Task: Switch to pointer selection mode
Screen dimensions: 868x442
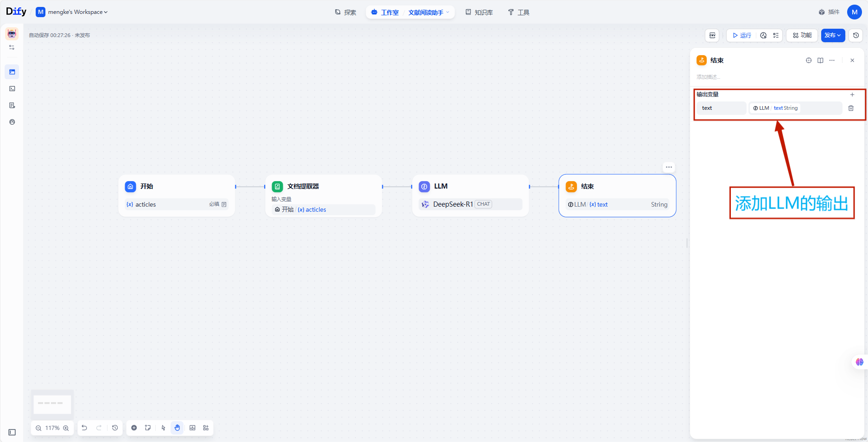Action: (163, 428)
